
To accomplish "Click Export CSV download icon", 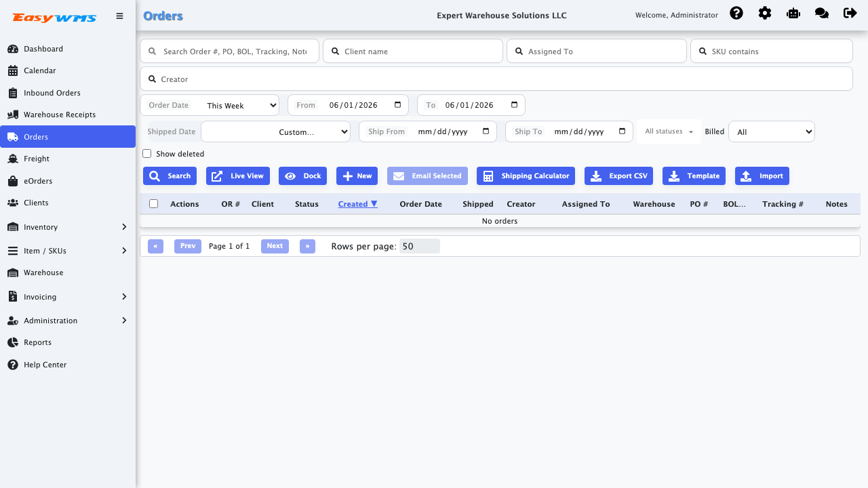I will click(x=596, y=176).
